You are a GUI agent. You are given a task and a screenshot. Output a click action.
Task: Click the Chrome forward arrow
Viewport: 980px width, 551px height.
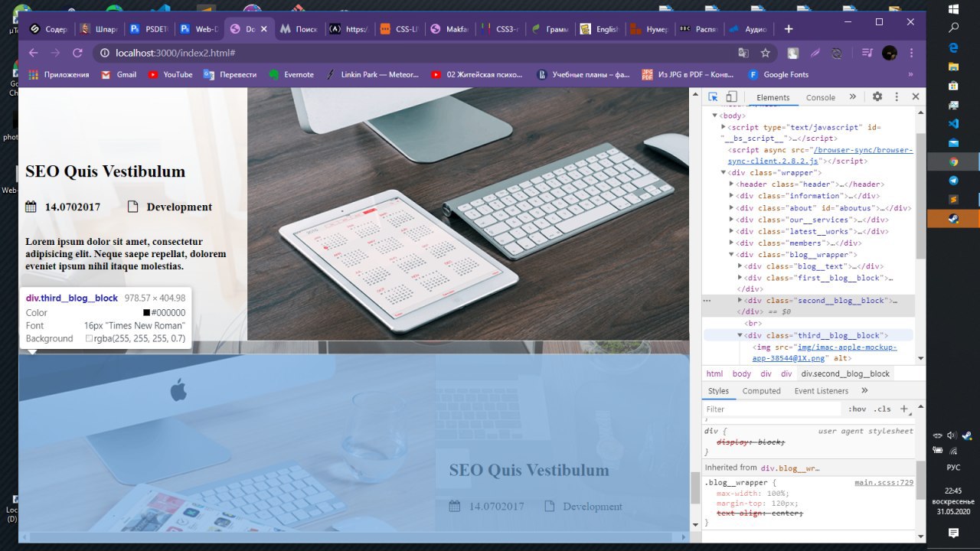coord(55,53)
